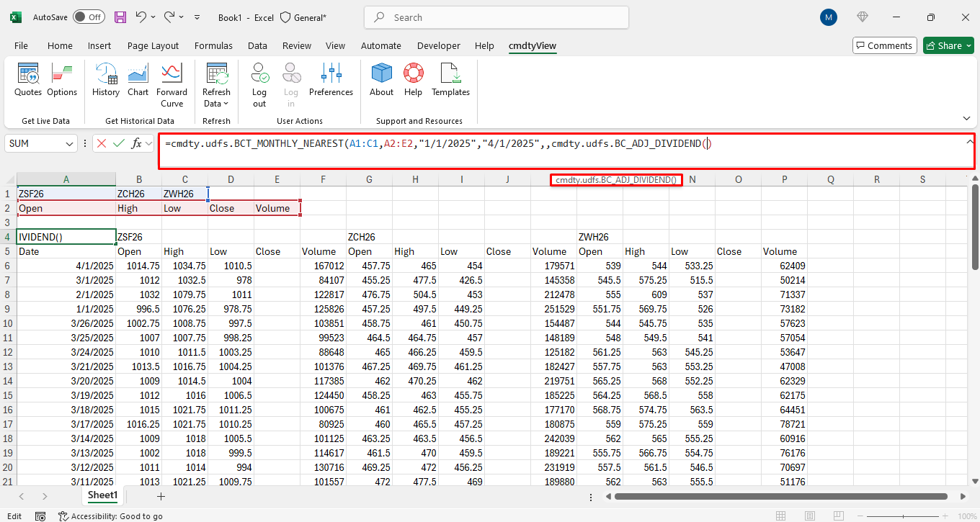Click the user account avatar M
The height and width of the screenshot is (522, 980).
tap(829, 17)
